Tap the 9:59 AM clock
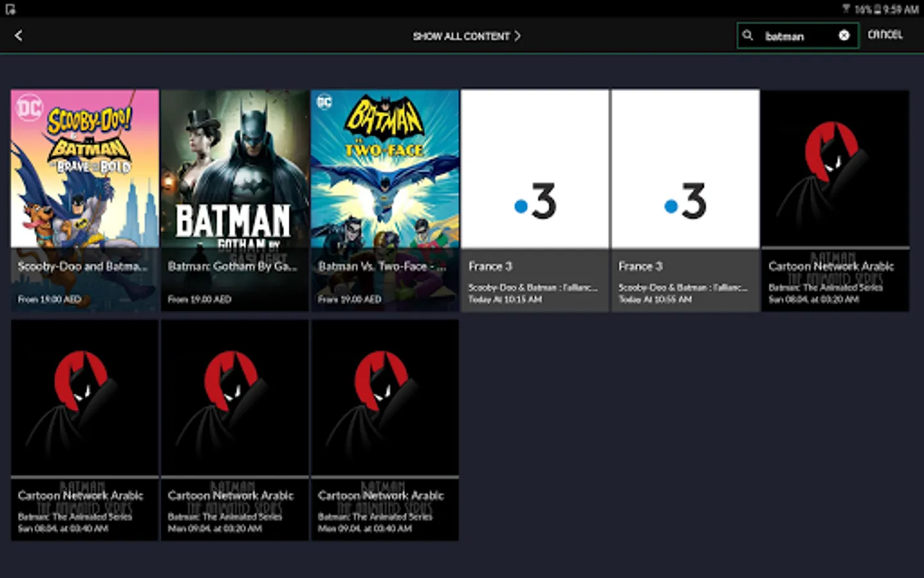 click(x=900, y=9)
